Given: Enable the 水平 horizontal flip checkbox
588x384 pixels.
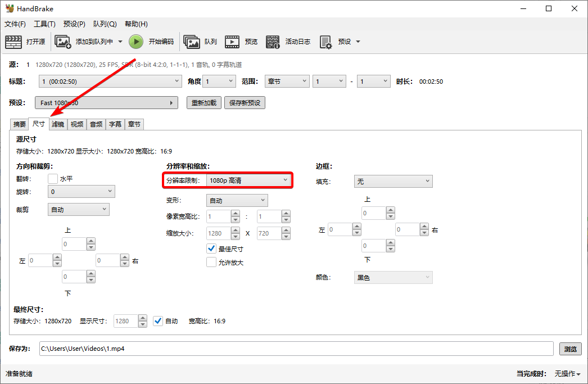Looking at the screenshot, I should point(53,178).
